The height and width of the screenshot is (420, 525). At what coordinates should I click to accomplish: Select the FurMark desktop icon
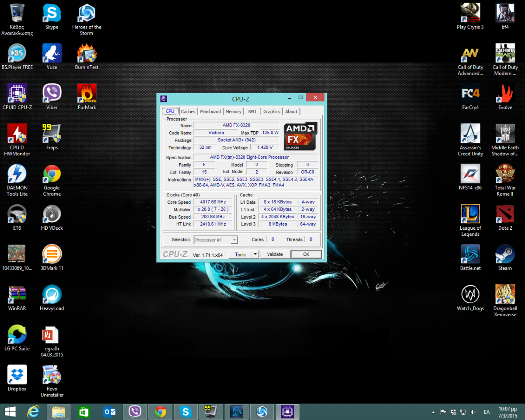tap(87, 97)
